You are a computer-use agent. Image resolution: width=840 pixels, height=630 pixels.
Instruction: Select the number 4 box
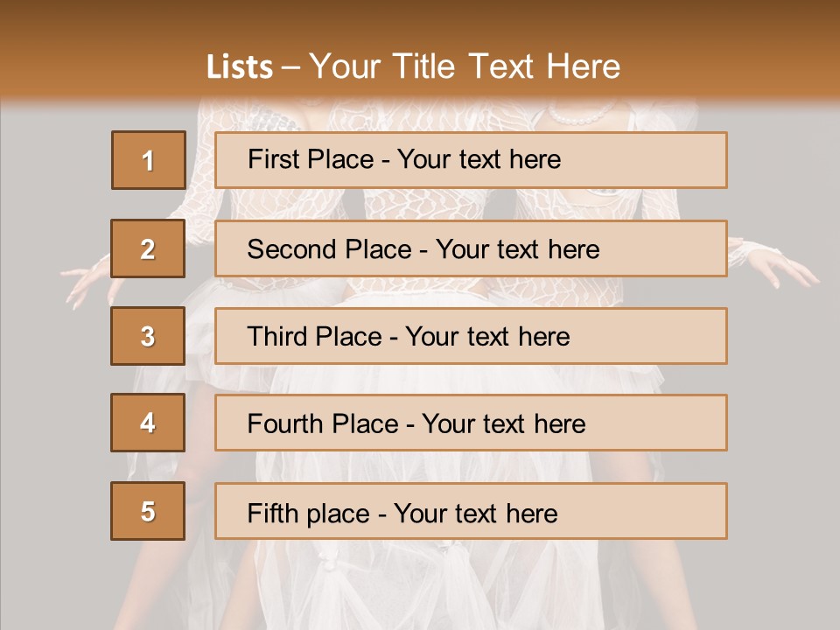[x=148, y=423]
